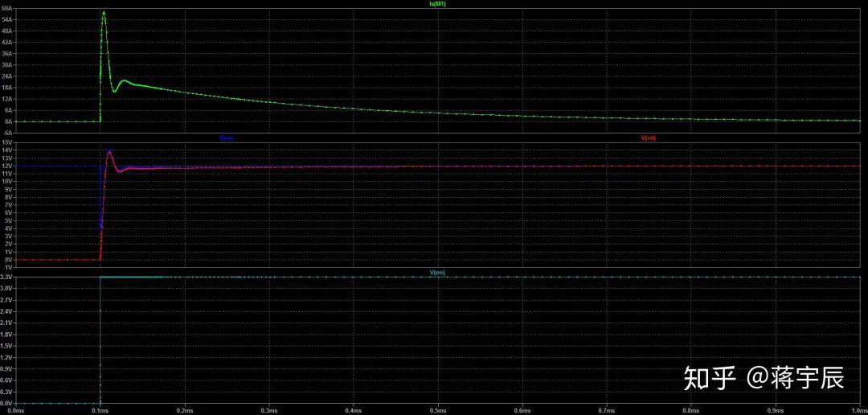Click the 6A axis label
The width and height of the screenshot is (868, 415).
pos(10,110)
